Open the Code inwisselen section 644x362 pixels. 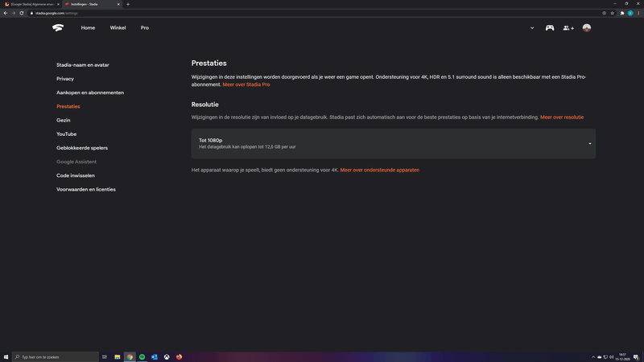click(x=76, y=175)
